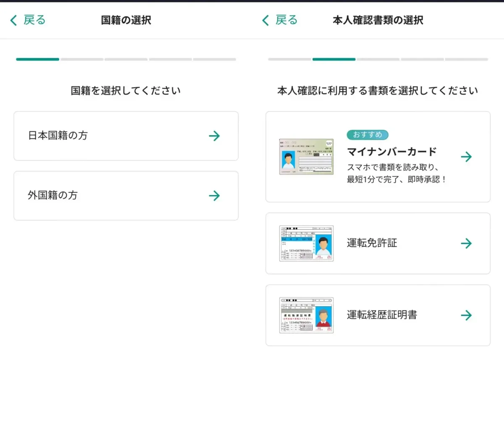Select the 外国籍の方 option
Viewport: 504px width, 437px height.
(x=125, y=195)
